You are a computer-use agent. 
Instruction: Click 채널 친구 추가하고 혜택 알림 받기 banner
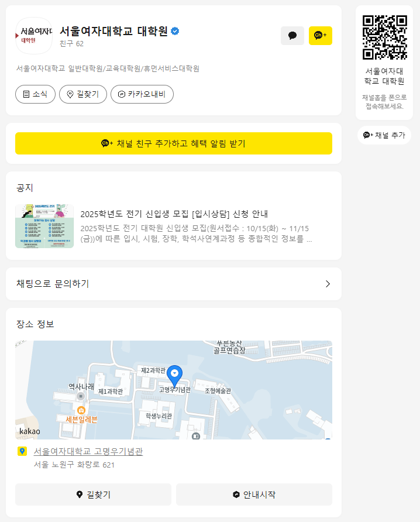(x=174, y=143)
